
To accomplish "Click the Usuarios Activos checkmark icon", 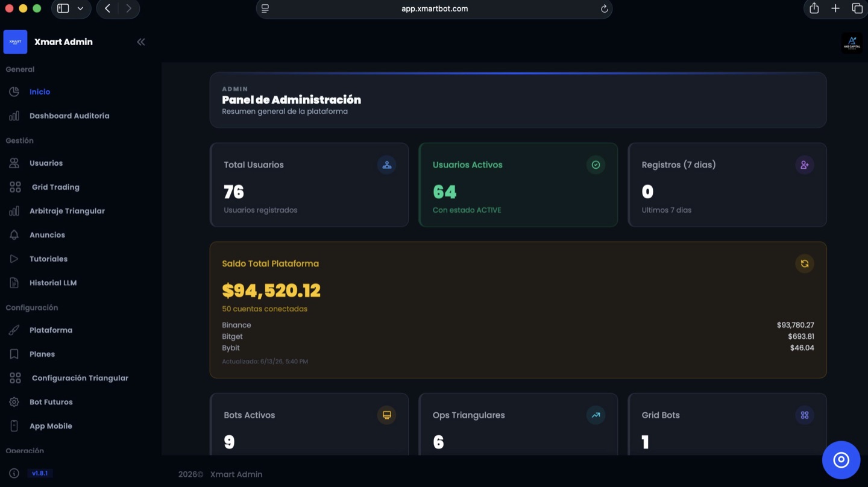I will tap(596, 165).
